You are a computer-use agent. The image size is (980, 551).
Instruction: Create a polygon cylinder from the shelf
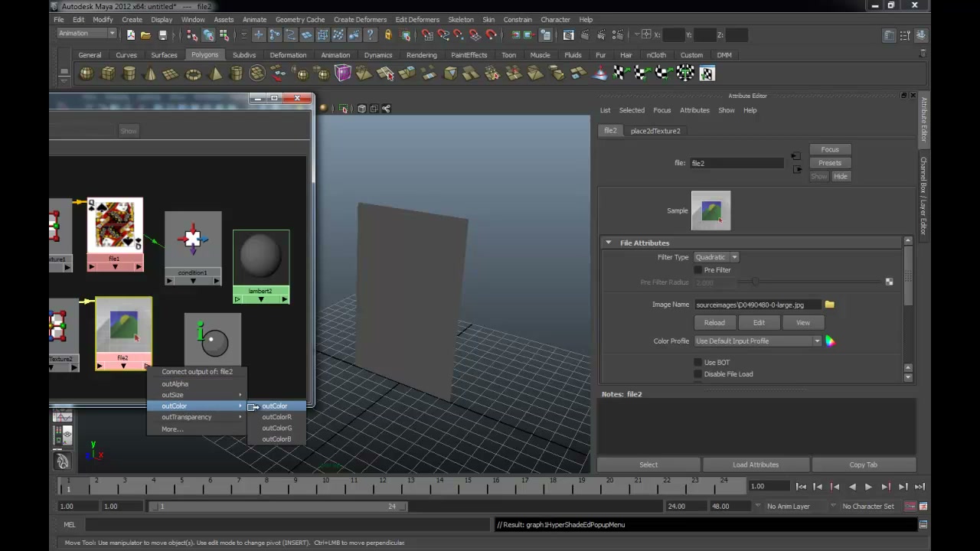pyautogui.click(x=129, y=73)
